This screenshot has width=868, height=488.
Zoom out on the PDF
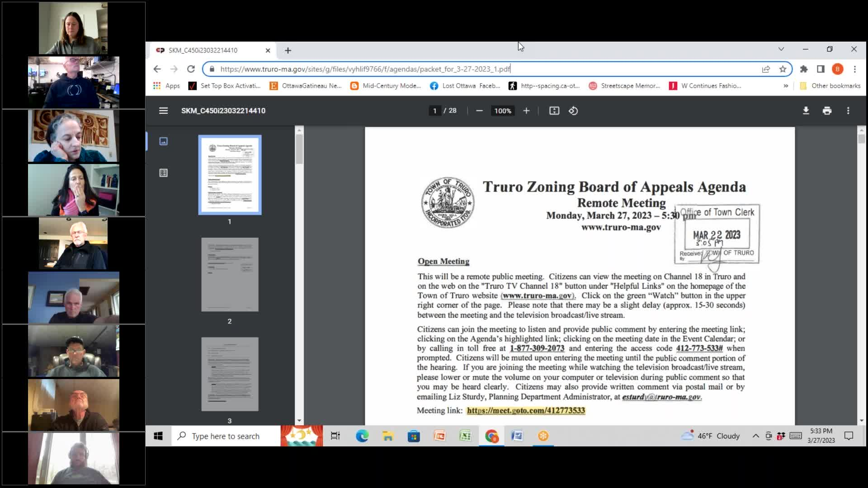(x=479, y=111)
